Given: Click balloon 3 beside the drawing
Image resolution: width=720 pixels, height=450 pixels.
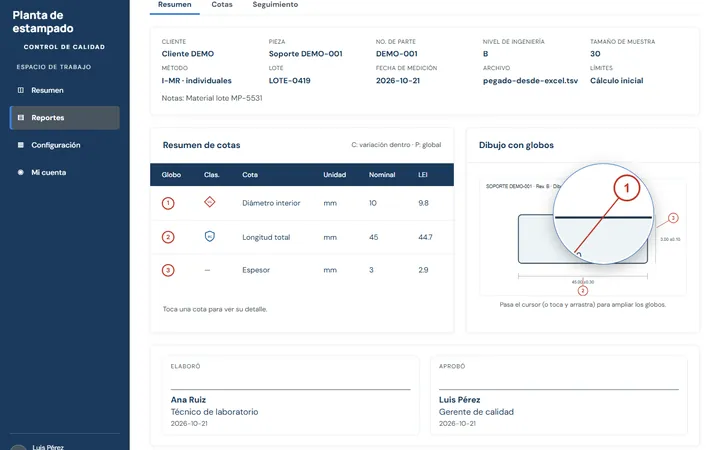Looking at the screenshot, I should [x=673, y=218].
